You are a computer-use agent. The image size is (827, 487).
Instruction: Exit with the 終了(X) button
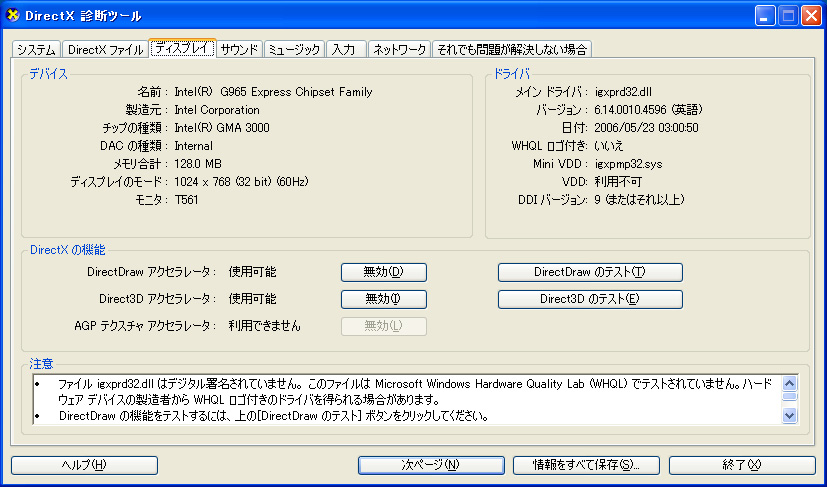[x=742, y=465]
